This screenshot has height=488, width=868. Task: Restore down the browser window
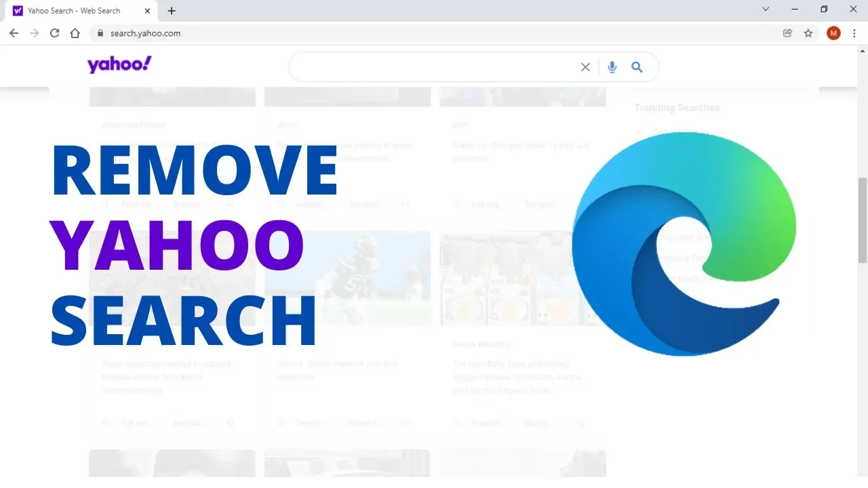tap(824, 9)
